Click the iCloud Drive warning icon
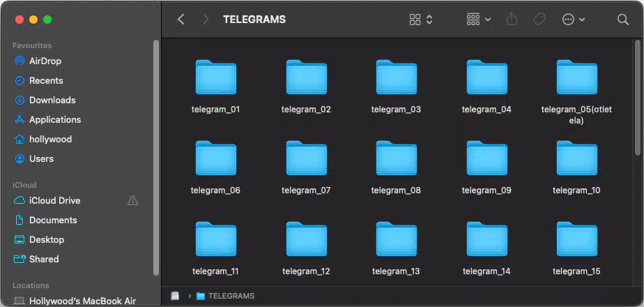644x307 pixels. pos(132,200)
